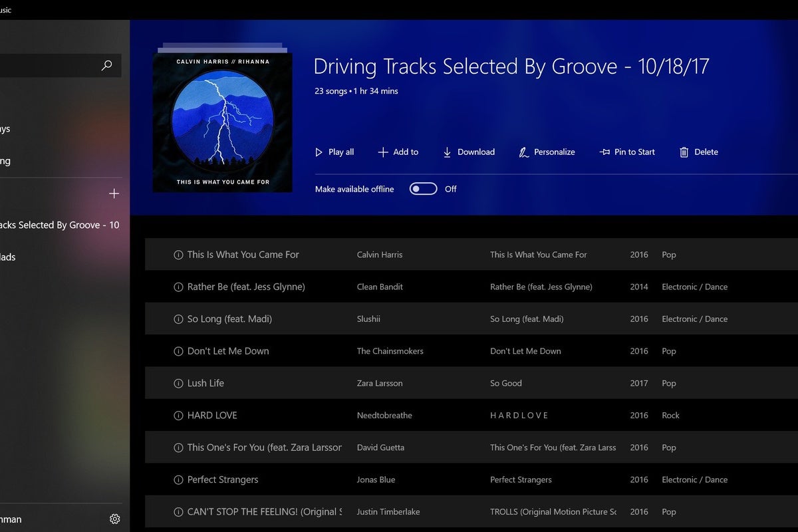Select song title Don't Let Me Down
Viewport: 798px width, 532px height.
click(x=228, y=351)
